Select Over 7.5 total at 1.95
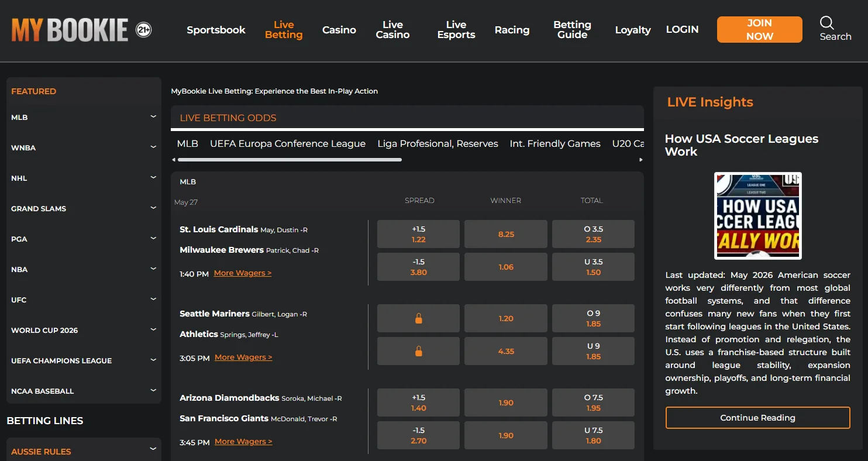 tap(593, 402)
